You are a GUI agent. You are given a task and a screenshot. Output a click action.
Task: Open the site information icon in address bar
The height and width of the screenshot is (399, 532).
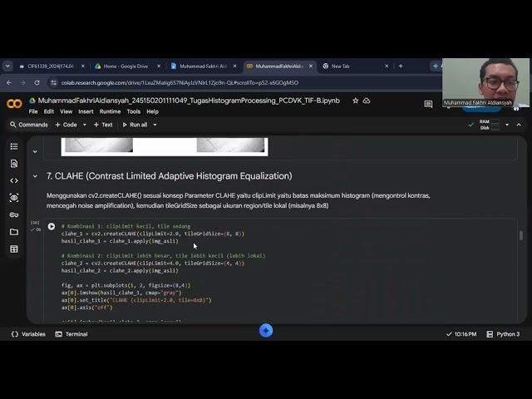[x=53, y=83]
